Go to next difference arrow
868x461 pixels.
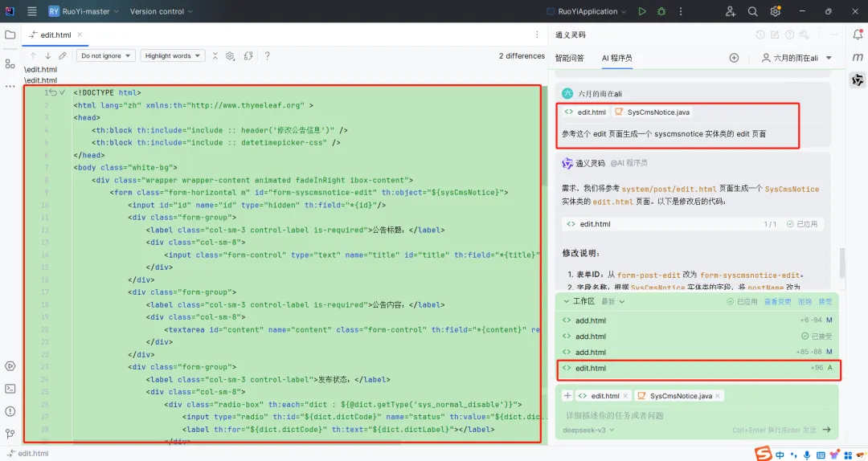[48, 56]
